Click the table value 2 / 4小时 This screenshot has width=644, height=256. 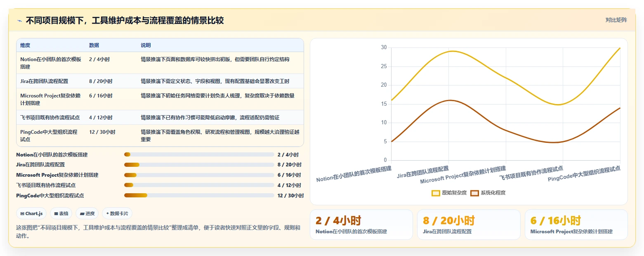99,59
